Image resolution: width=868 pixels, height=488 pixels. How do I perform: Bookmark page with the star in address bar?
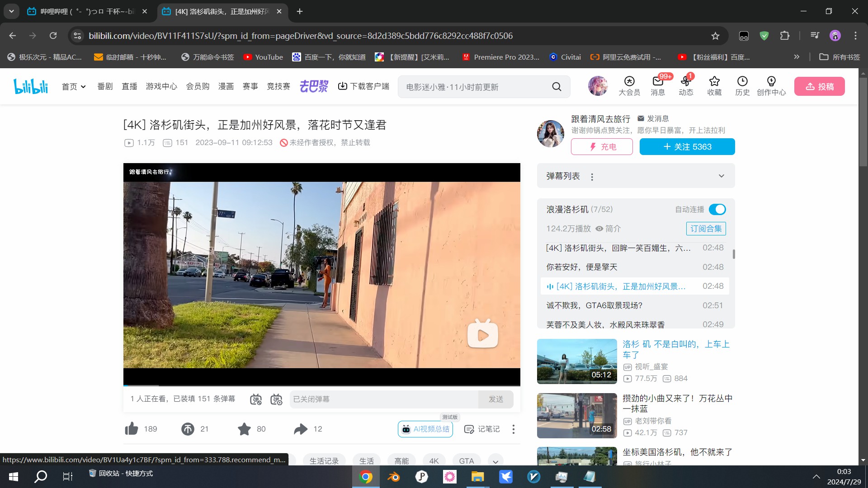(715, 36)
